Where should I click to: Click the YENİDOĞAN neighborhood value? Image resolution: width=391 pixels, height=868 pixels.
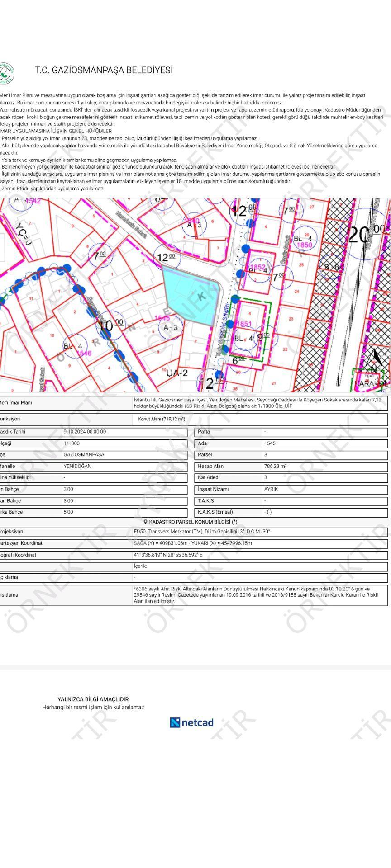coord(77,466)
